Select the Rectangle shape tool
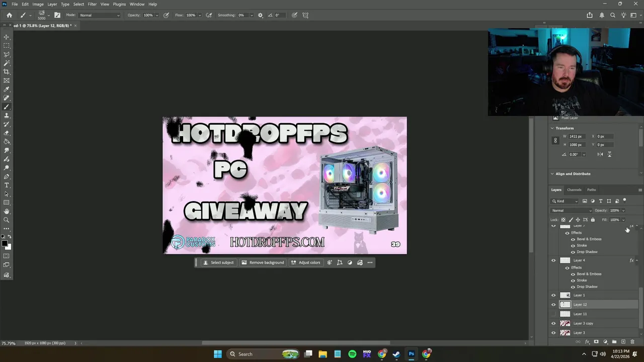Screen dimensions: 644x362 coord(7,203)
